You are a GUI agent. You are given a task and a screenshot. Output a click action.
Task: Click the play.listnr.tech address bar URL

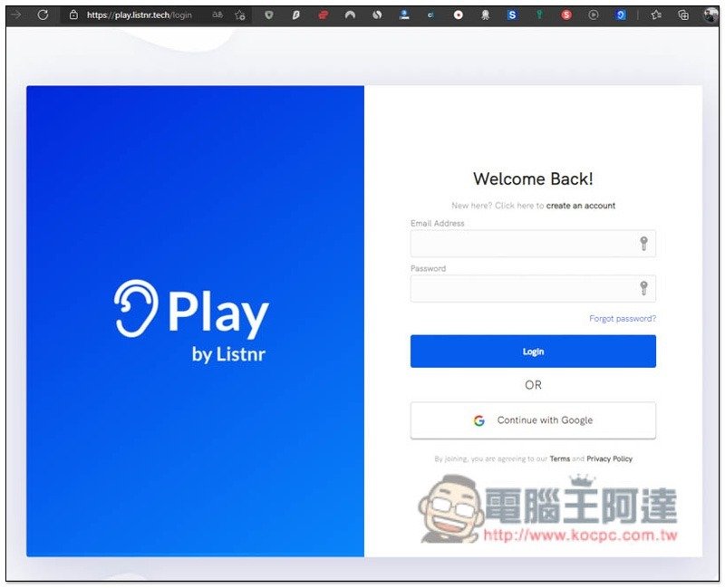coord(140,14)
